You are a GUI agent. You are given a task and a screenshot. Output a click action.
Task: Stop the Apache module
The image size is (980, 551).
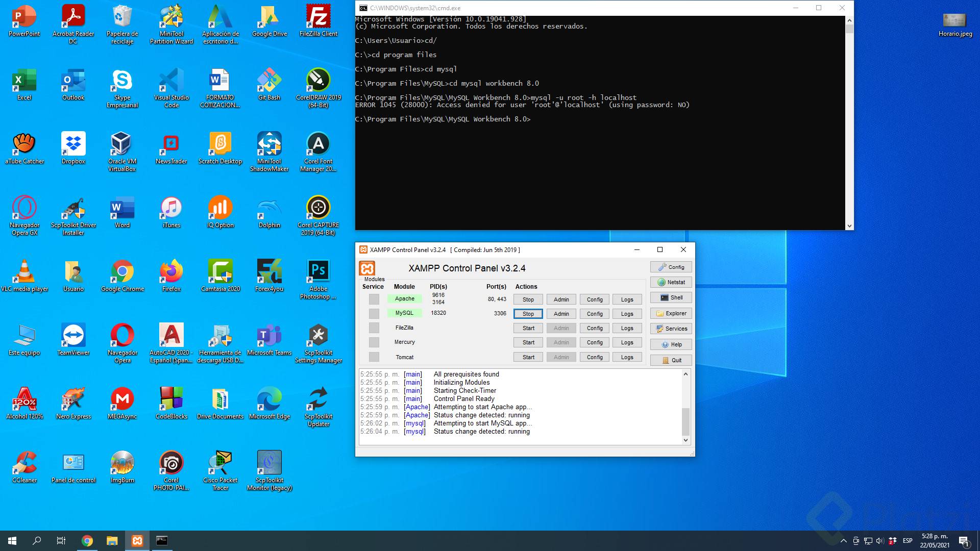click(528, 299)
